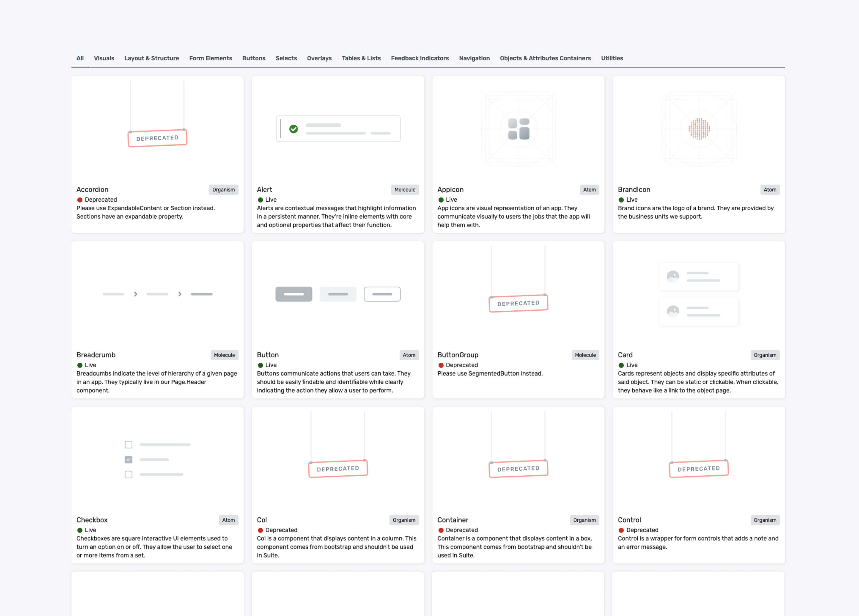Switch to the Form Elements tab
The image size is (859, 616).
click(211, 58)
